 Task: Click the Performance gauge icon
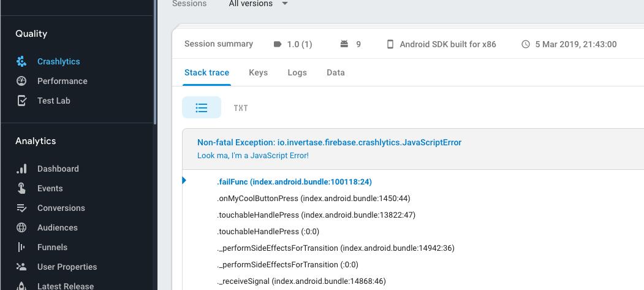(21, 82)
